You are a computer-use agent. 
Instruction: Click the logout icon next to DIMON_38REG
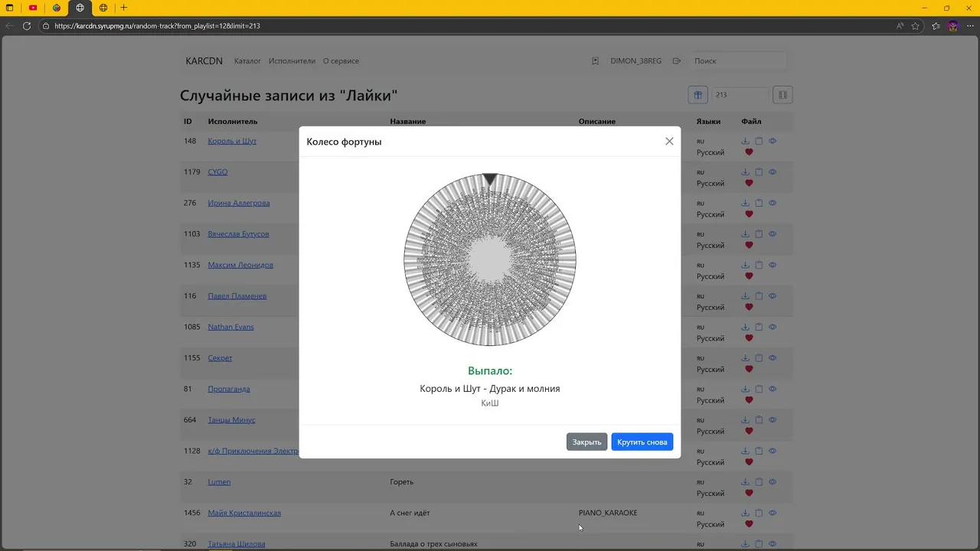pos(676,61)
